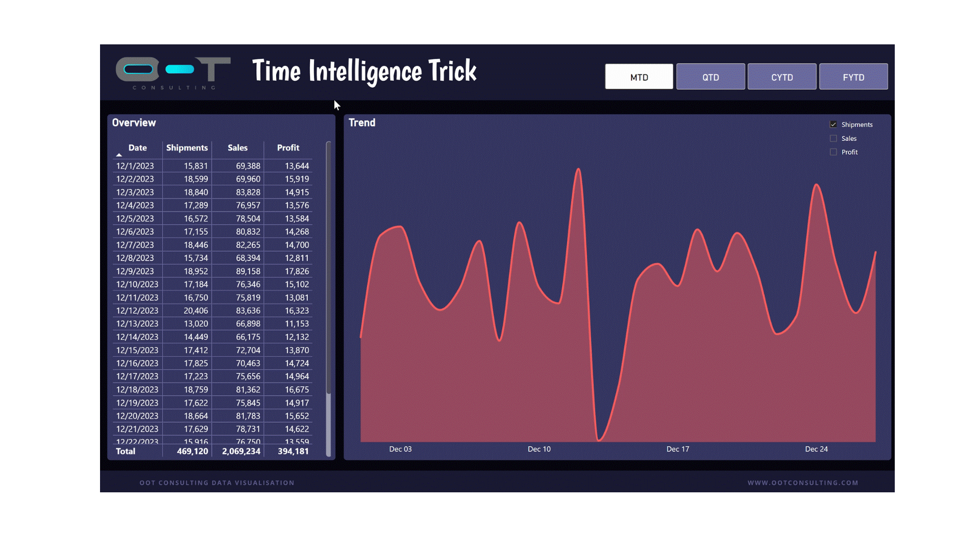The image size is (980, 551).
Task: Click the Overview panel title
Action: click(x=134, y=123)
